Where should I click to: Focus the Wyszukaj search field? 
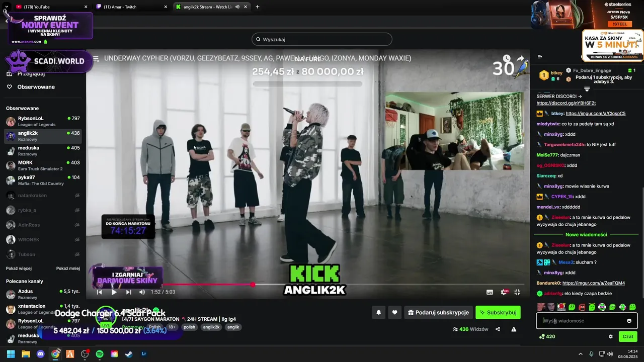[322, 39]
